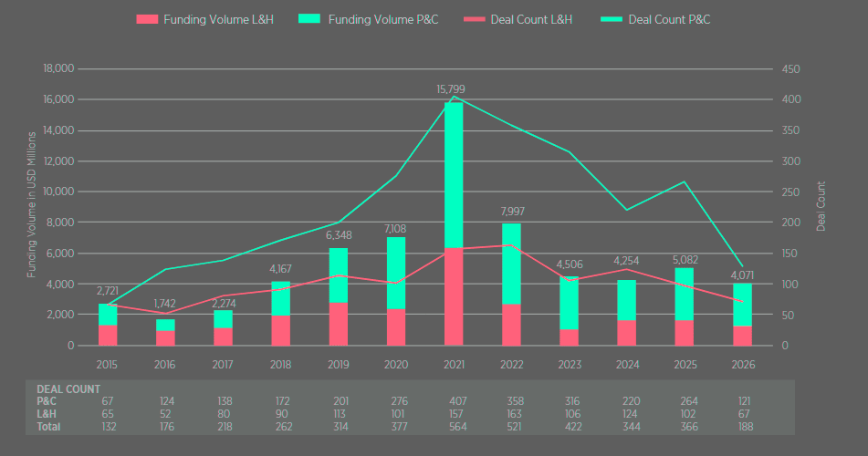The image size is (868, 456).
Task: Click Total deal count 218 for 2017
Action: (x=225, y=427)
